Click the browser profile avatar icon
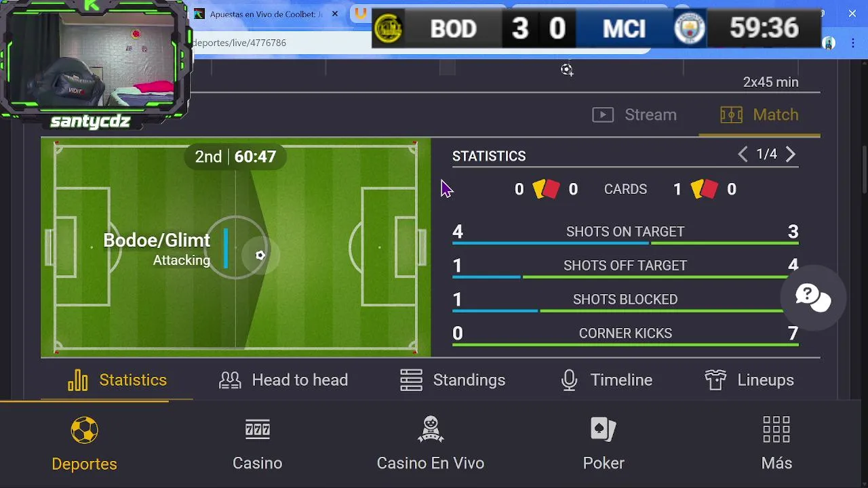This screenshot has height=488, width=868. coord(828,43)
